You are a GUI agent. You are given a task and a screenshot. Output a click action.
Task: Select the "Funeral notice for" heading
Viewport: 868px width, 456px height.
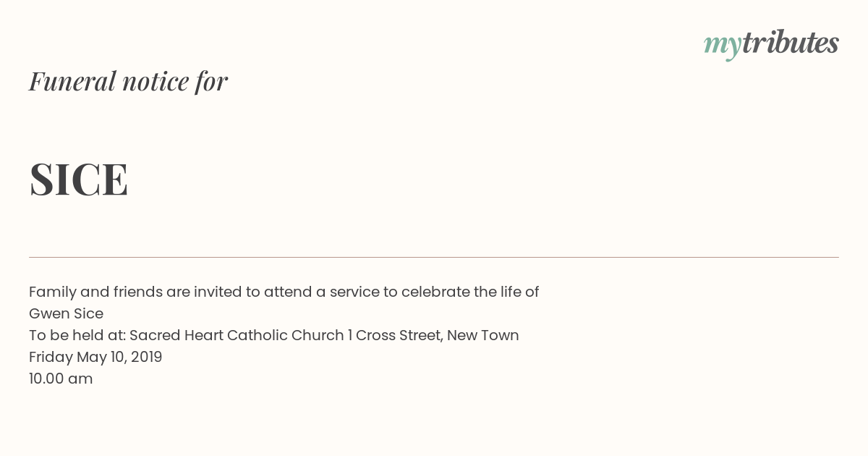(128, 81)
